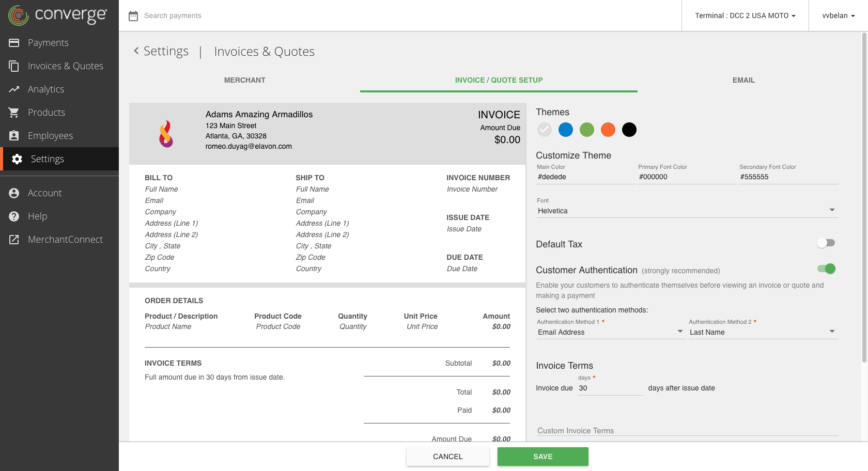
Task: Cancel the current changes
Action: (x=447, y=457)
